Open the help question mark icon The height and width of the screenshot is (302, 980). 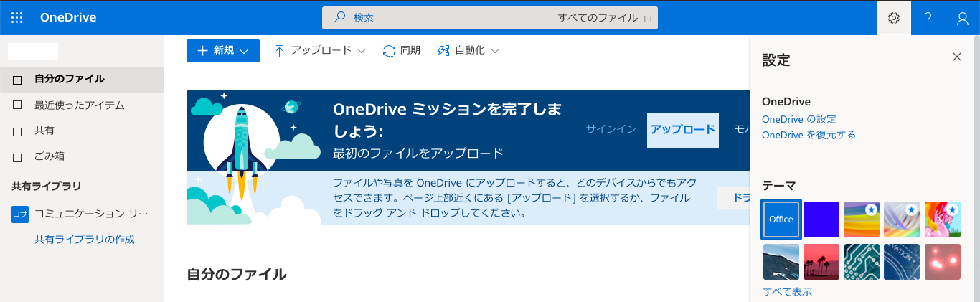pos(928,18)
